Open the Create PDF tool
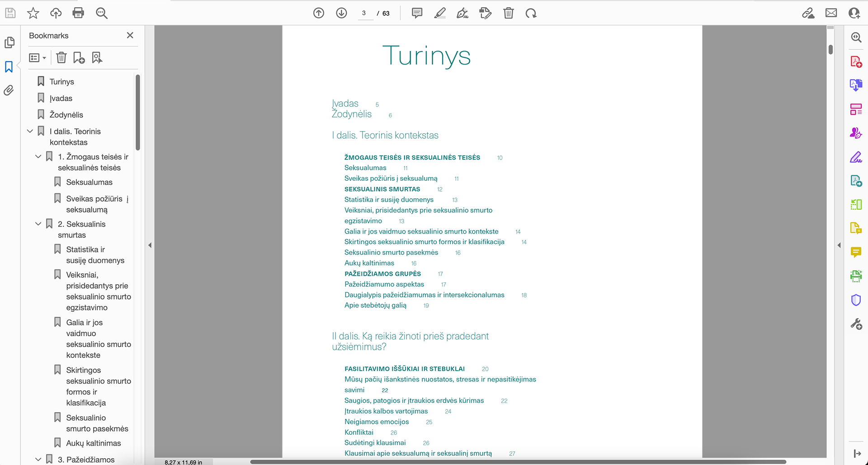Screen dimensions: 868x465 pyautogui.click(x=856, y=61)
